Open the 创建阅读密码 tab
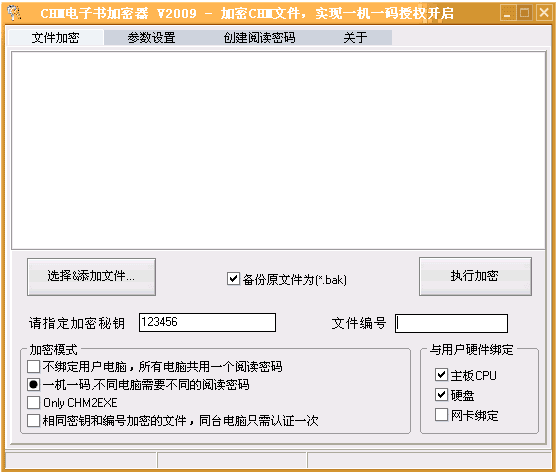The height and width of the screenshot is (472, 556). [x=259, y=38]
